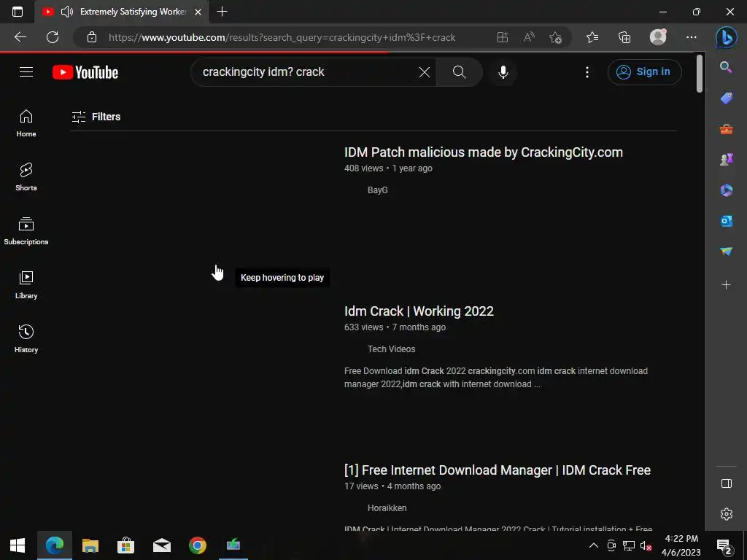Add this page to favorites
Image resolution: width=747 pixels, height=560 pixels.
[x=555, y=37]
